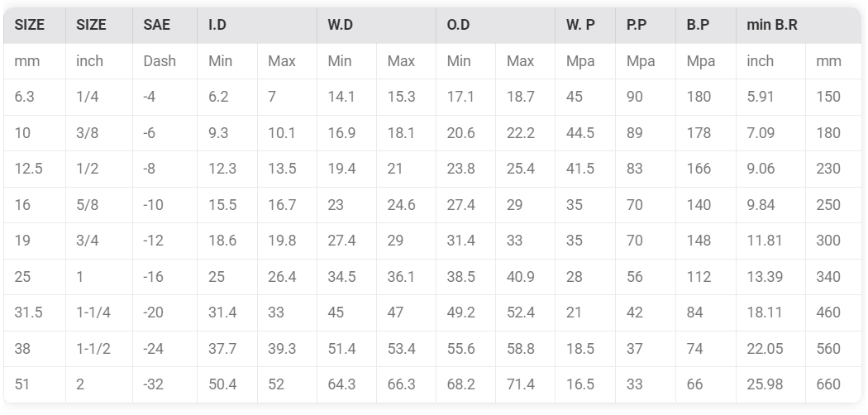Select the 1-1/2 inch size cell
The image size is (868, 415).
point(99,349)
